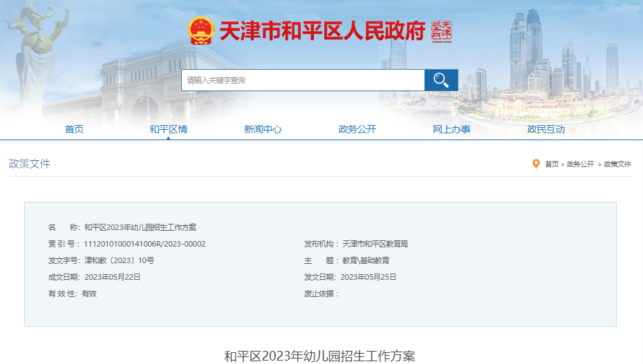Go to 政策文件 in the breadcrumb
This screenshot has height=364, width=643.
(617, 164)
